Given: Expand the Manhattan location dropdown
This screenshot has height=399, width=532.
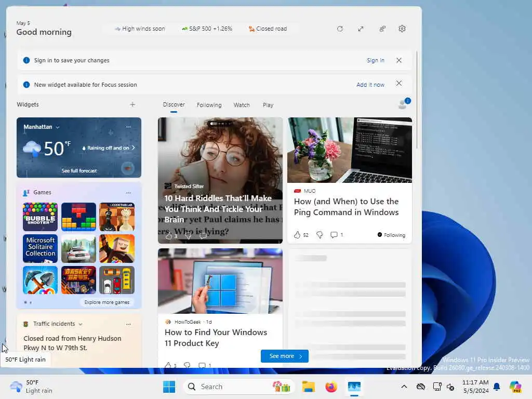Looking at the screenshot, I should pyautogui.click(x=57, y=127).
